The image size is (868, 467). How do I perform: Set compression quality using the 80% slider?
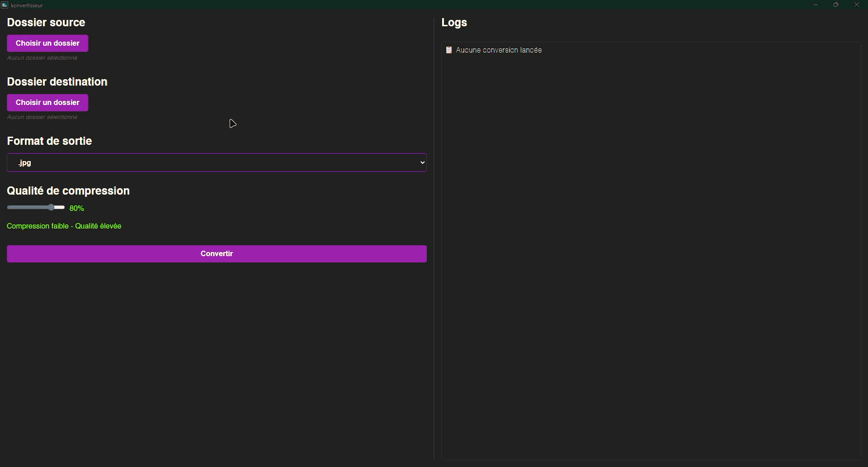point(51,207)
